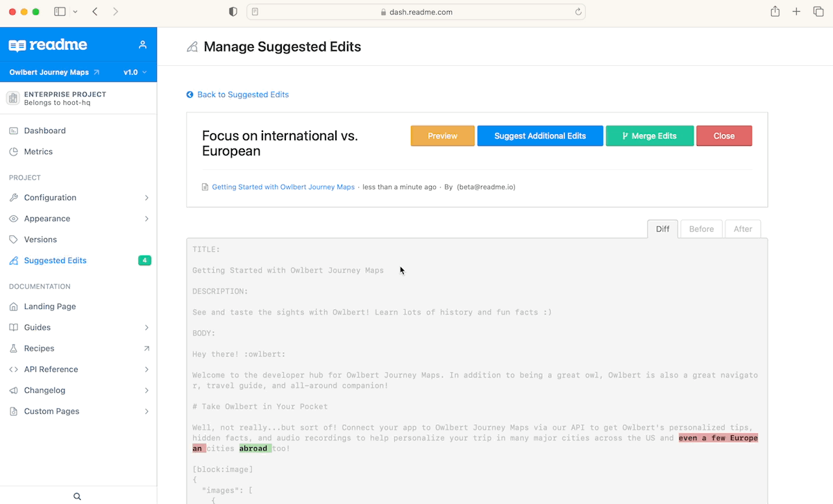The height and width of the screenshot is (504, 833).
Task: Expand the Configuration section chevron
Action: (x=146, y=198)
